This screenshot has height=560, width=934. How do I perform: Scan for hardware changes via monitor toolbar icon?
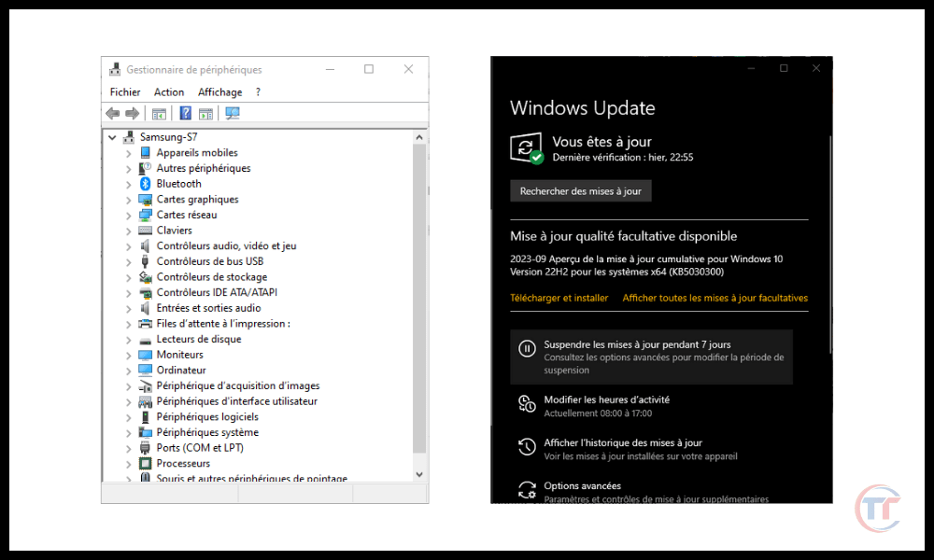233,113
